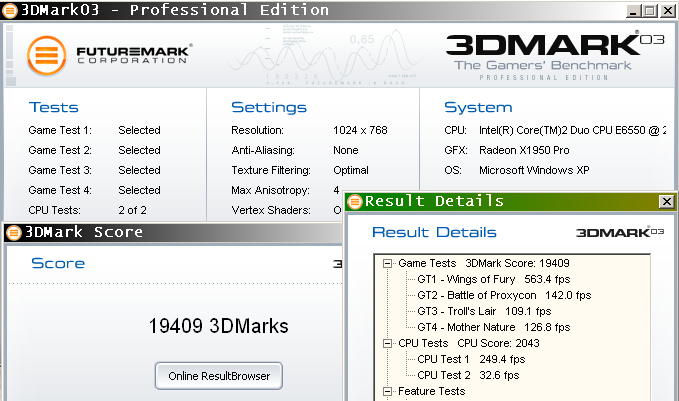Click the 3DMark03 title bar icon

click(10, 10)
